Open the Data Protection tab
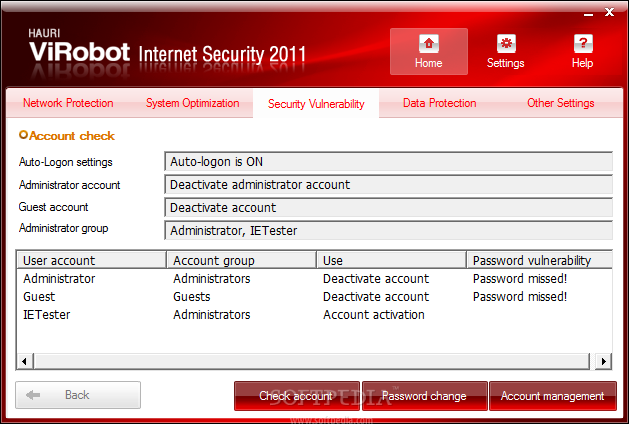 coord(440,103)
